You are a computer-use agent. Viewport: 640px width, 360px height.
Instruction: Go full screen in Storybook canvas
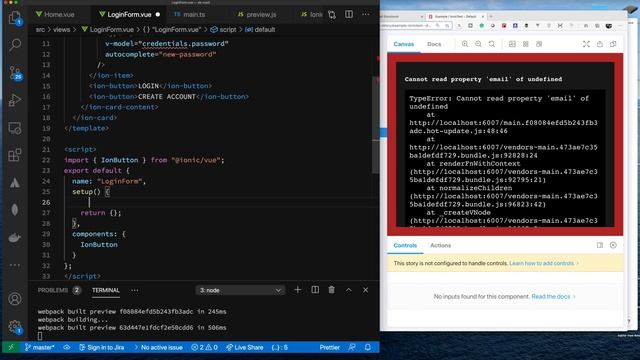[586, 44]
